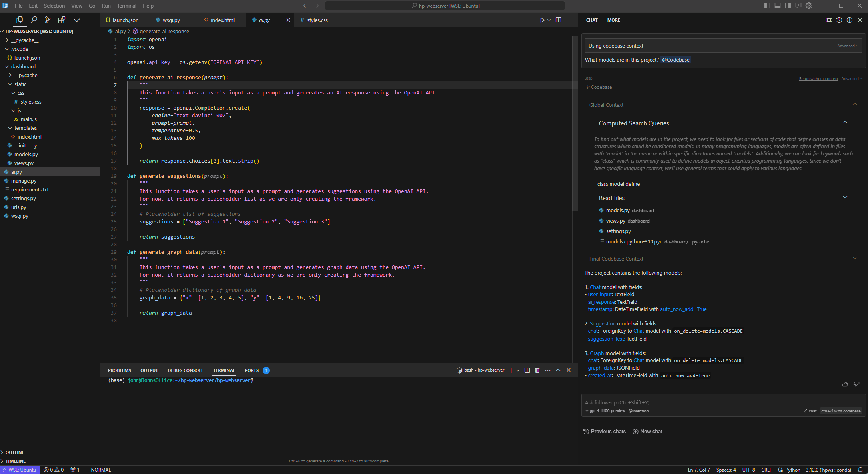Switch to the DEBUG CONSOLE tab
The width and height of the screenshot is (868, 474).
tap(185, 370)
